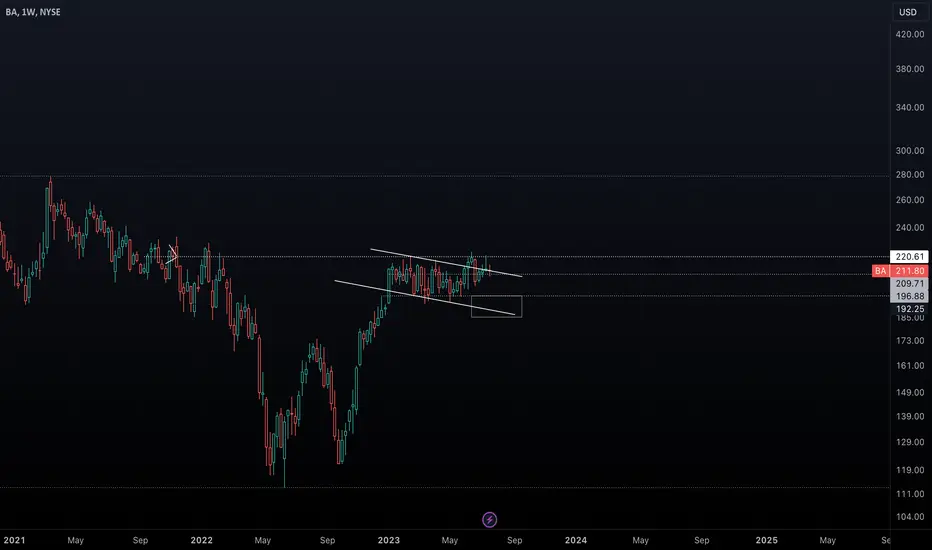Click the 2023 label on time axis

point(389,540)
